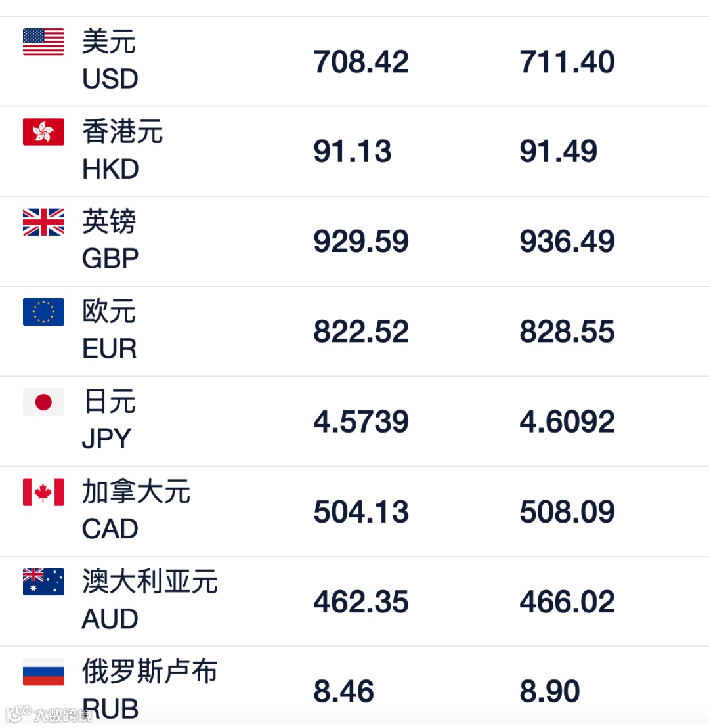Click the Australia flag icon
This screenshot has width=709, height=728.
point(43,582)
